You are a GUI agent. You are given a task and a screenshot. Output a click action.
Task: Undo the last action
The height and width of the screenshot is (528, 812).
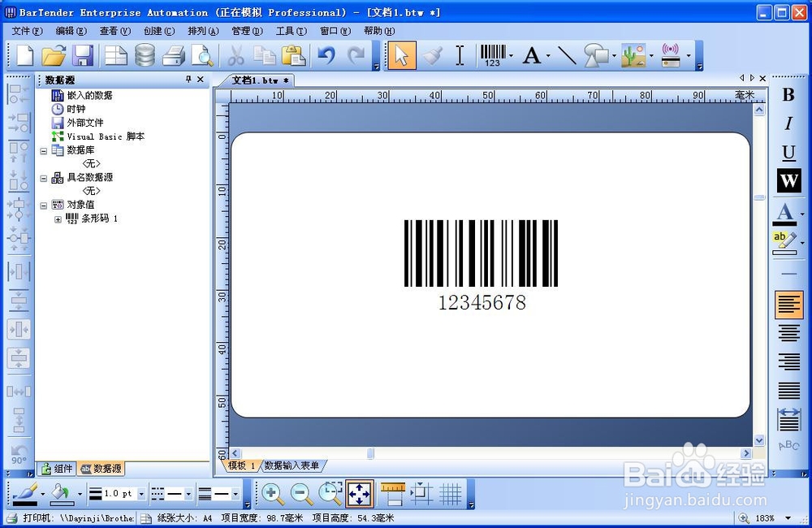(326, 55)
